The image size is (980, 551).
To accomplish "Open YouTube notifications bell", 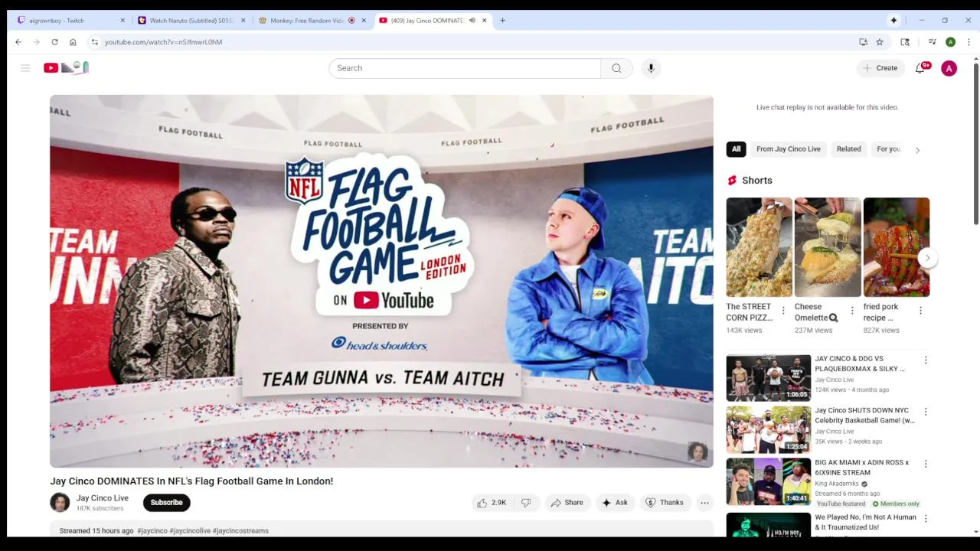I will click(920, 68).
